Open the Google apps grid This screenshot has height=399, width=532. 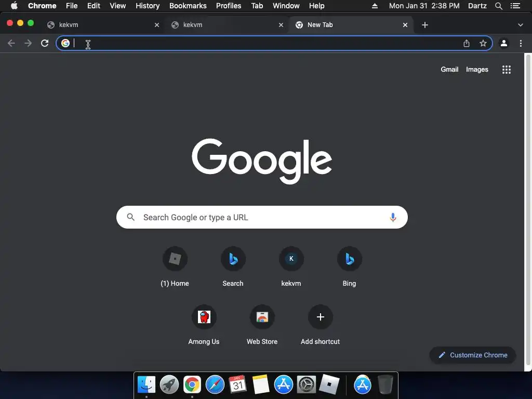point(506,70)
